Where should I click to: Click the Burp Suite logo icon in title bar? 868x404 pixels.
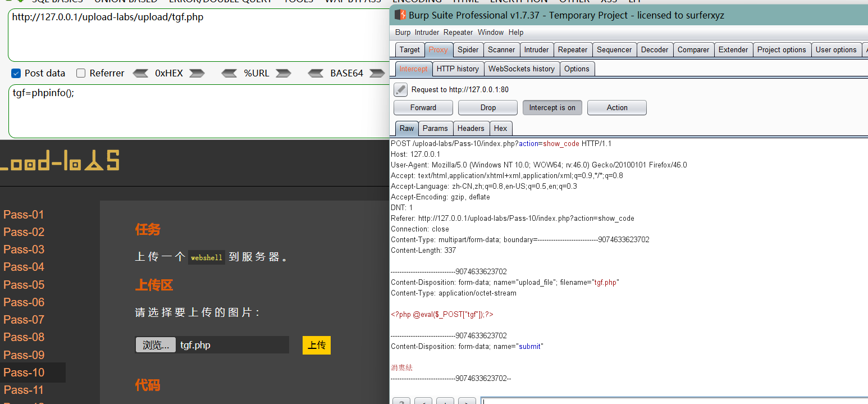400,15
